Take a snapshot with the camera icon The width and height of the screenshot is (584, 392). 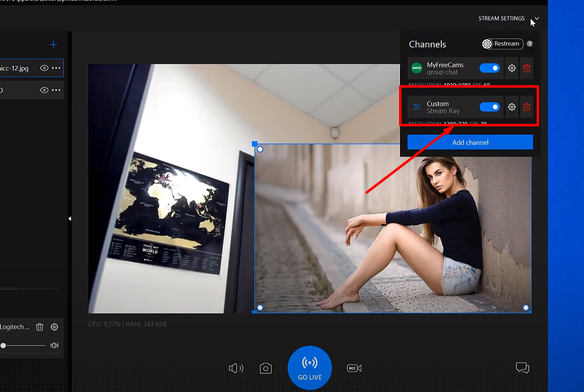point(266,368)
